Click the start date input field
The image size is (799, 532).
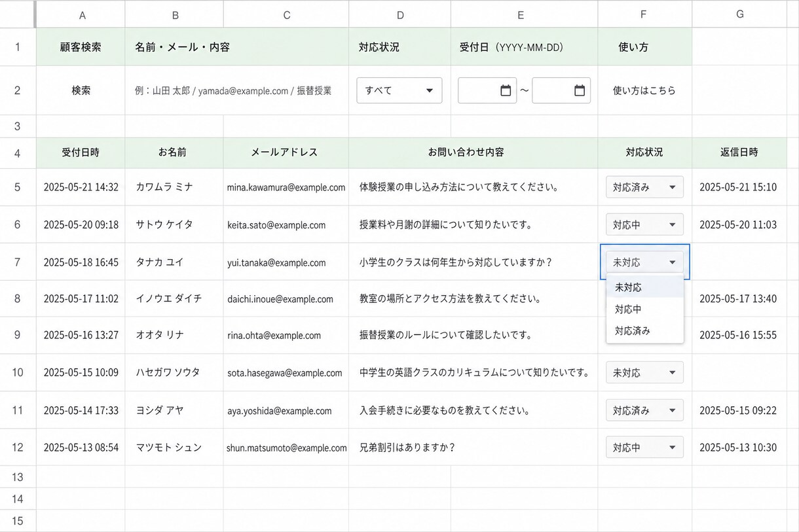coord(487,91)
